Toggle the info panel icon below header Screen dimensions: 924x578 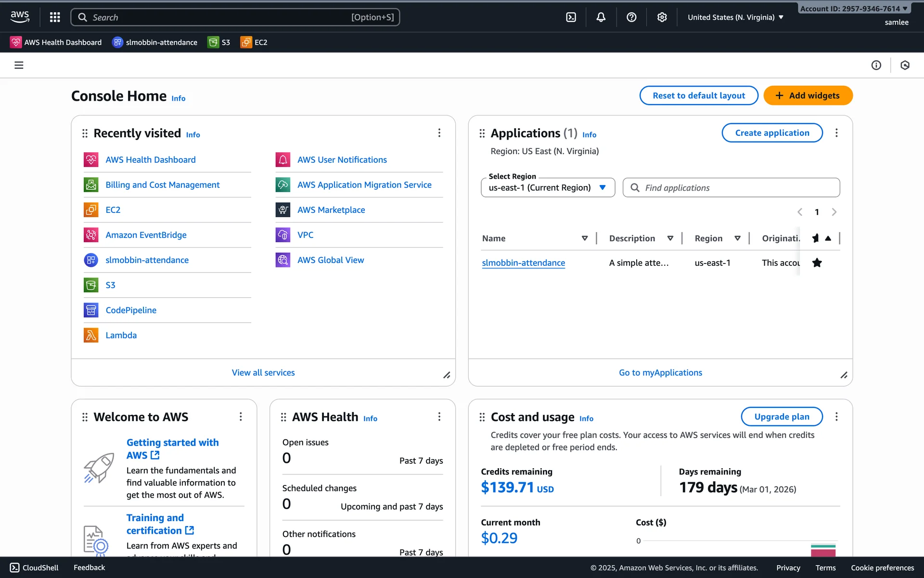coord(876,65)
